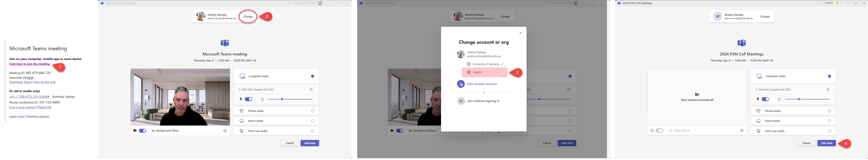The width and height of the screenshot is (868, 160).
Task: Click the JR initials avatar beside Jeremy Ramsey
Action: pos(718,16)
